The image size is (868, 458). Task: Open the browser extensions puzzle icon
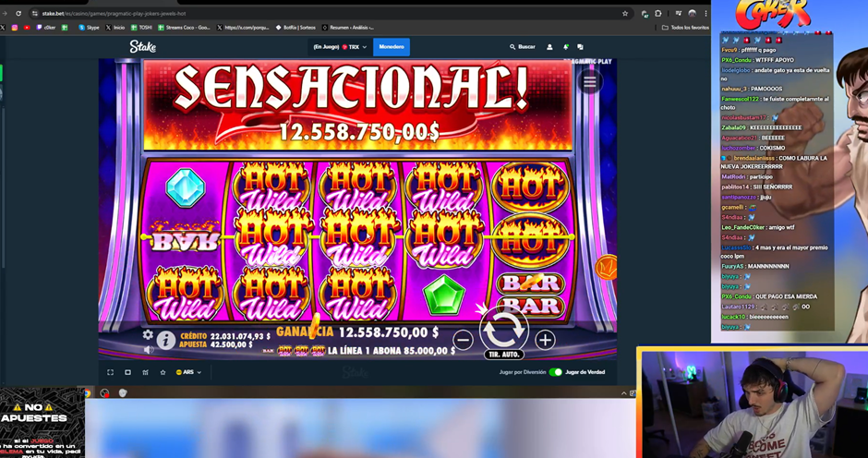tap(658, 13)
